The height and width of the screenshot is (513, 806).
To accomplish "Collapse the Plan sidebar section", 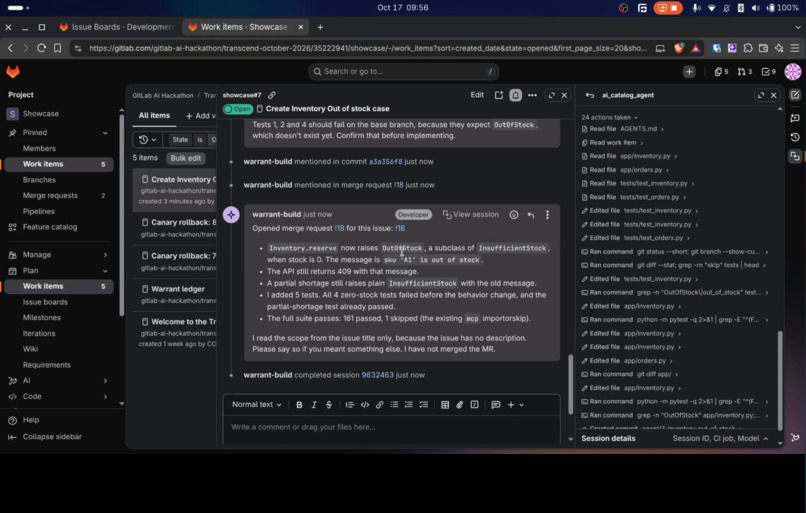I will click(105, 271).
